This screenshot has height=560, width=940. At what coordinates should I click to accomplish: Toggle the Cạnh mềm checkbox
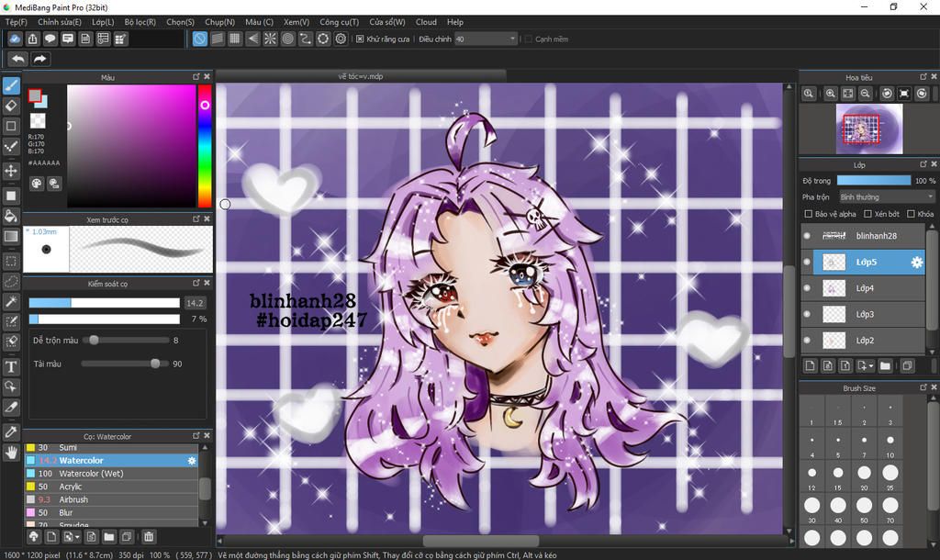[528, 39]
